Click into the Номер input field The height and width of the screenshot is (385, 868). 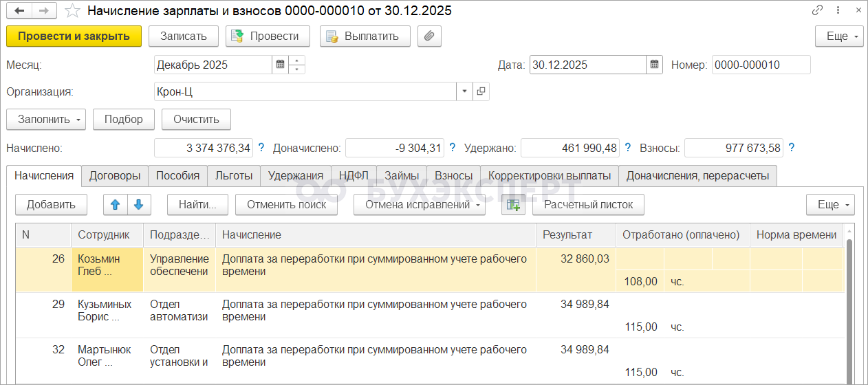[x=761, y=65]
